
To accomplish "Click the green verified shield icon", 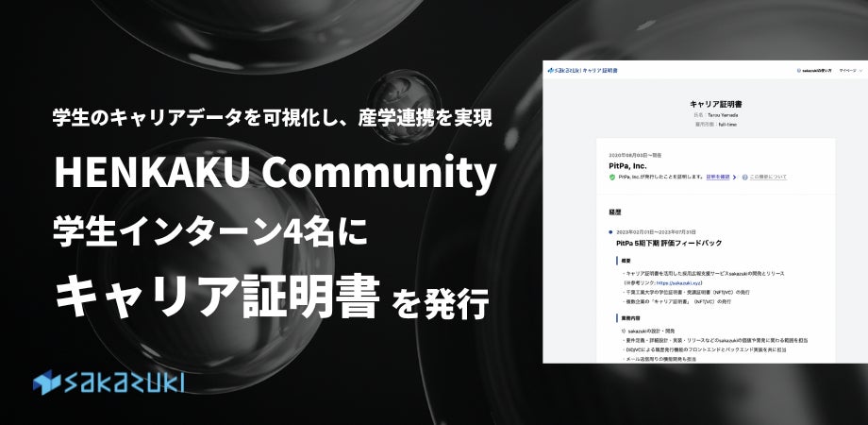I will pos(611,178).
